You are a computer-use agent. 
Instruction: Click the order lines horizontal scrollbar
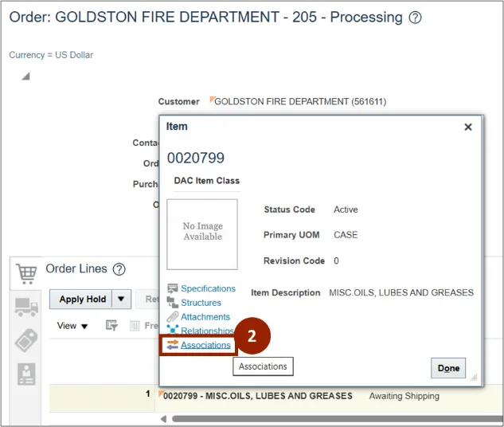pyautogui.click(x=338, y=419)
